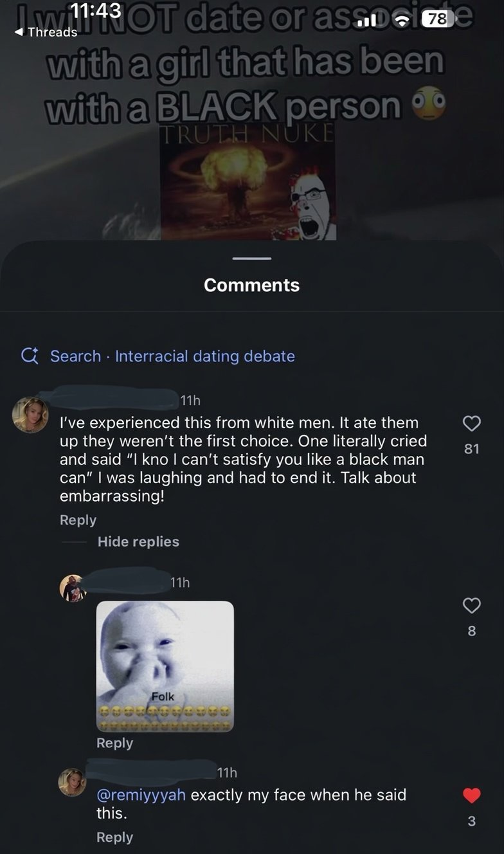
Task: Open the @remiyyyah mention
Action: coord(141,795)
